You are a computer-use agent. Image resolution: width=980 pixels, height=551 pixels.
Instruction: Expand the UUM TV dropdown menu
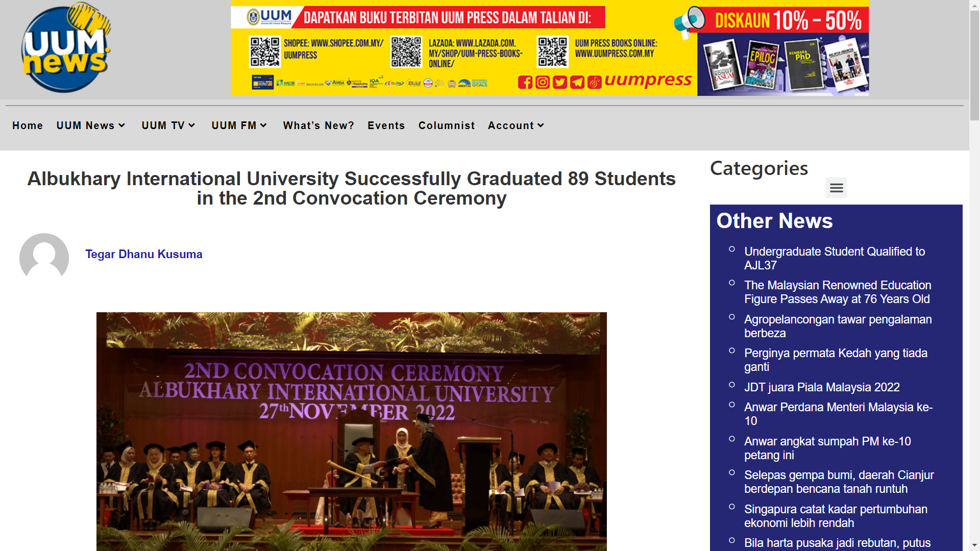[x=168, y=126]
